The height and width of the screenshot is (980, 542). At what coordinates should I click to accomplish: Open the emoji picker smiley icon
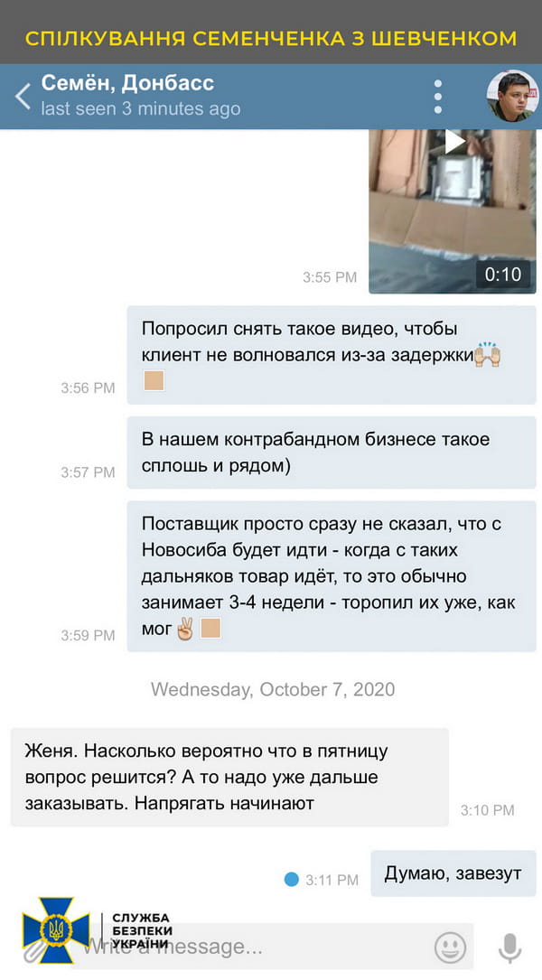450,947
